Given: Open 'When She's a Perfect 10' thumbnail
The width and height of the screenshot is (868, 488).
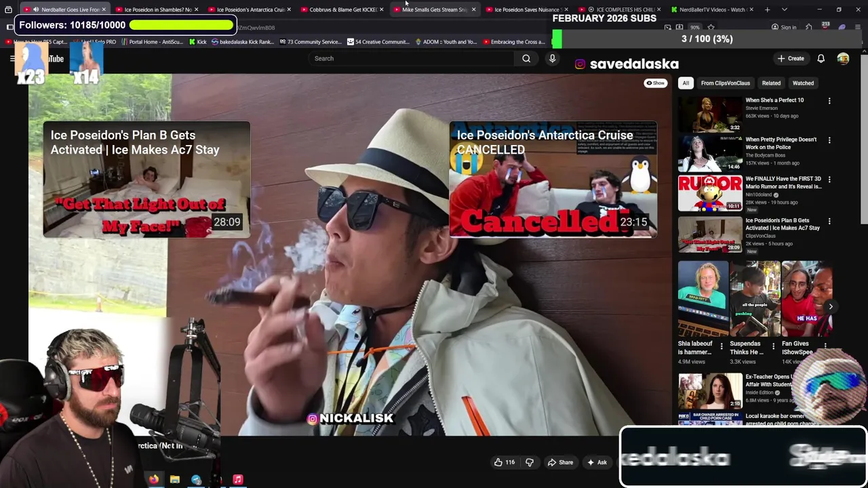Looking at the screenshot, I should click(710, 114).
